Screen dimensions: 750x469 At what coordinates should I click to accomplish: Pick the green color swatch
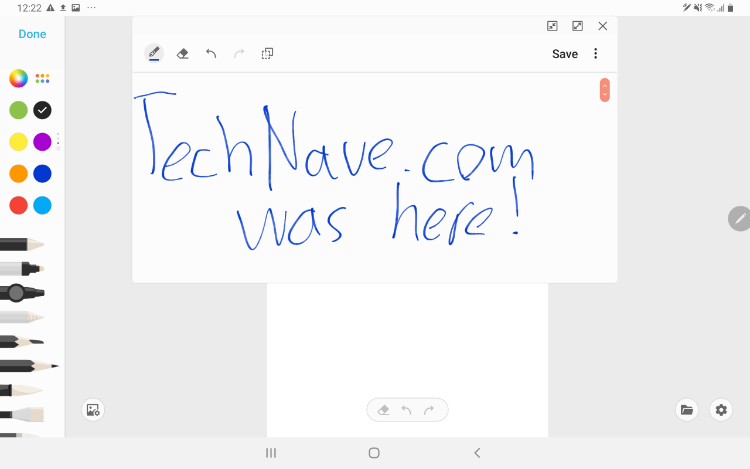click(x=18, y=110)
